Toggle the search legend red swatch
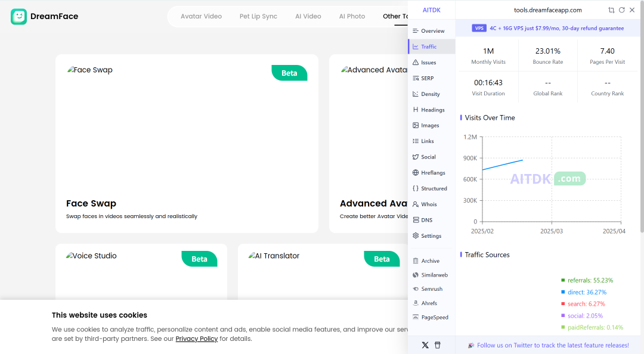The width and height of the screenshot is (644, 354). pyautogui.click(x=563, y=304)
